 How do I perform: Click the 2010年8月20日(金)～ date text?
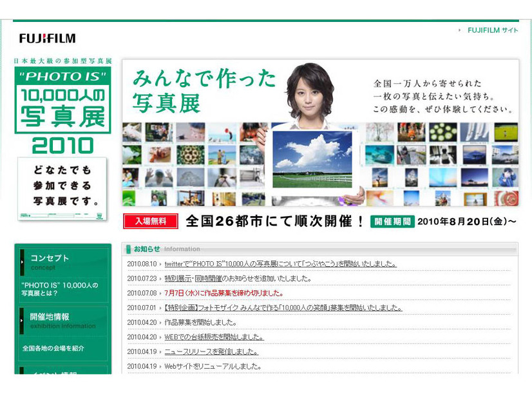pyautogui.click(x=467, y=221)
